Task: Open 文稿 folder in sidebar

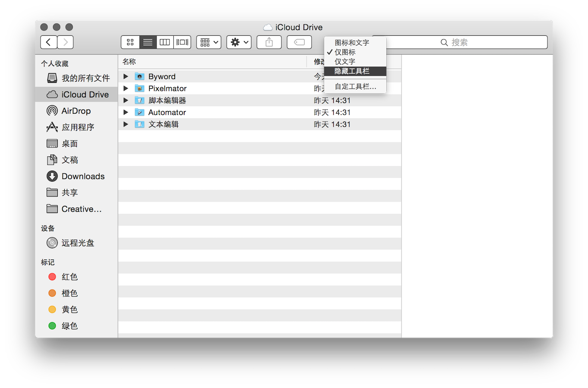Action: pos(77,160)
